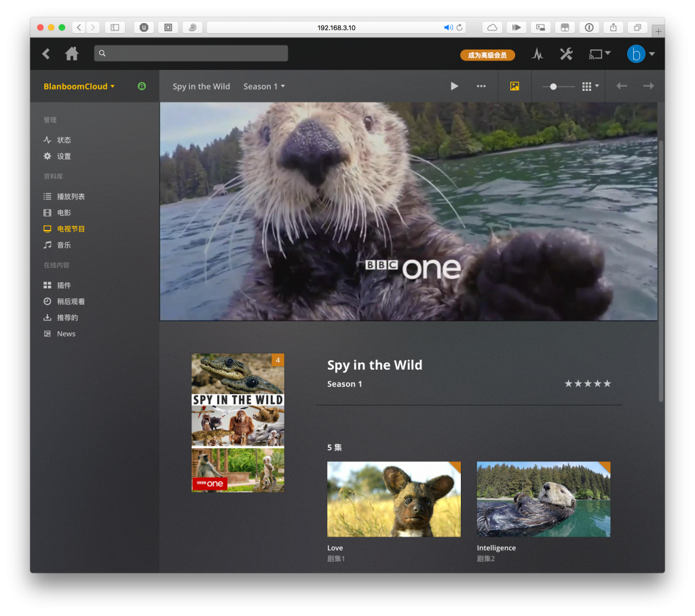Adjust the thumbnail size slider

559,86
